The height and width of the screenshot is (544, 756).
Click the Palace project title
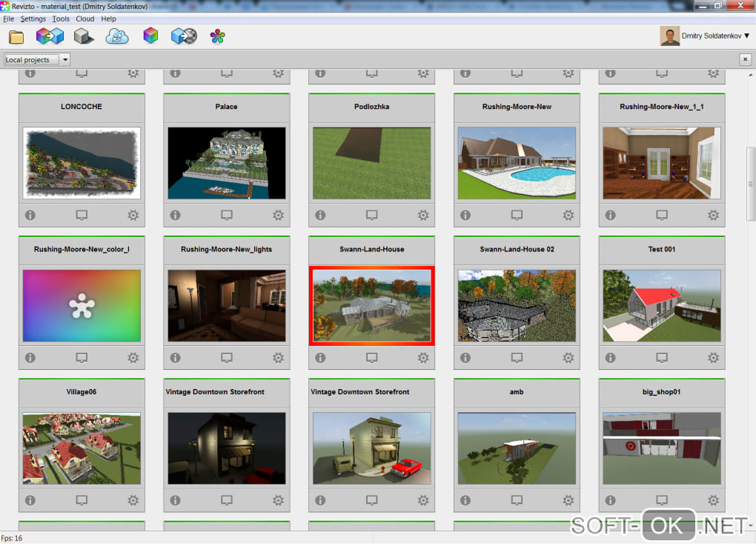(x=227, y=107)
